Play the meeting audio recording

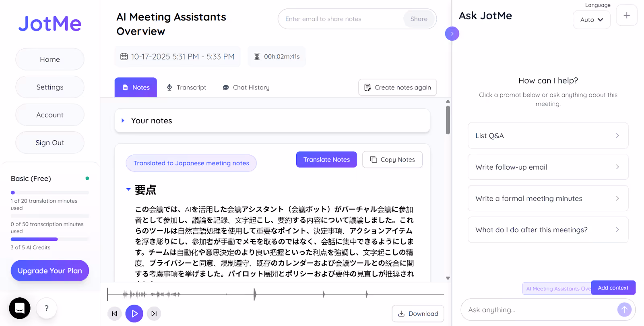134,314
